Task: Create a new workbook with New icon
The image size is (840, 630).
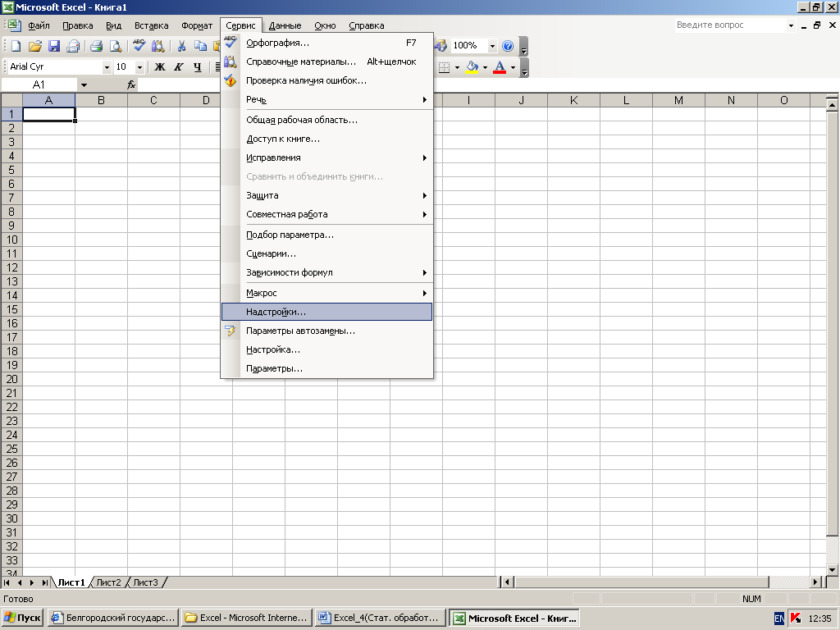Action: click(x=16, y=46)
